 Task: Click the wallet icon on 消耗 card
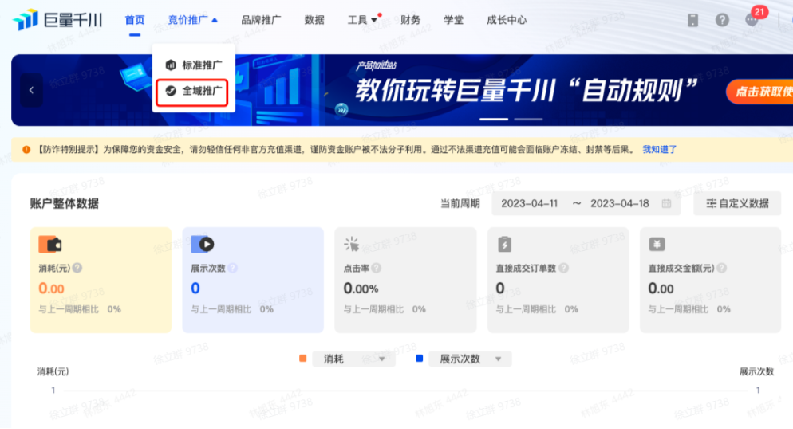pyautogui.click(x=50, y=244)
